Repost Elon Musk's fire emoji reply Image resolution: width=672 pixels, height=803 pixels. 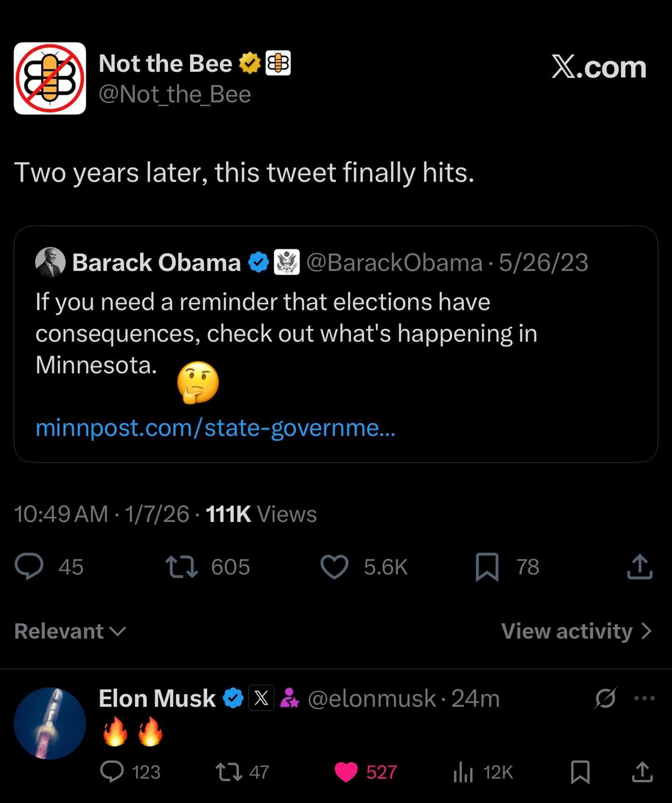(x=229, y=772)
